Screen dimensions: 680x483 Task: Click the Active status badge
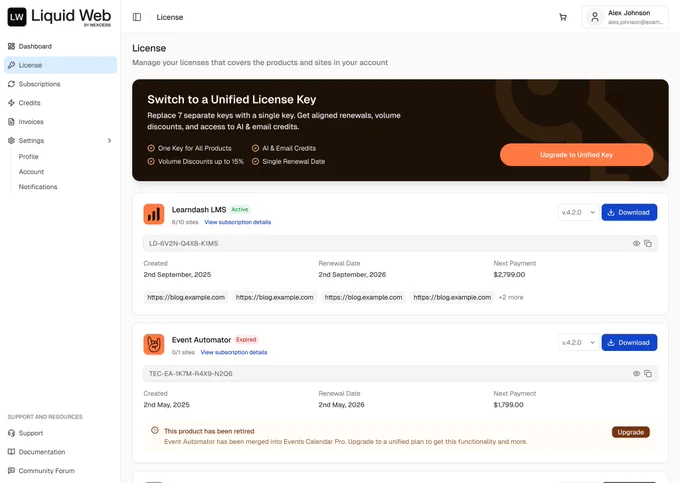(240, 209)
